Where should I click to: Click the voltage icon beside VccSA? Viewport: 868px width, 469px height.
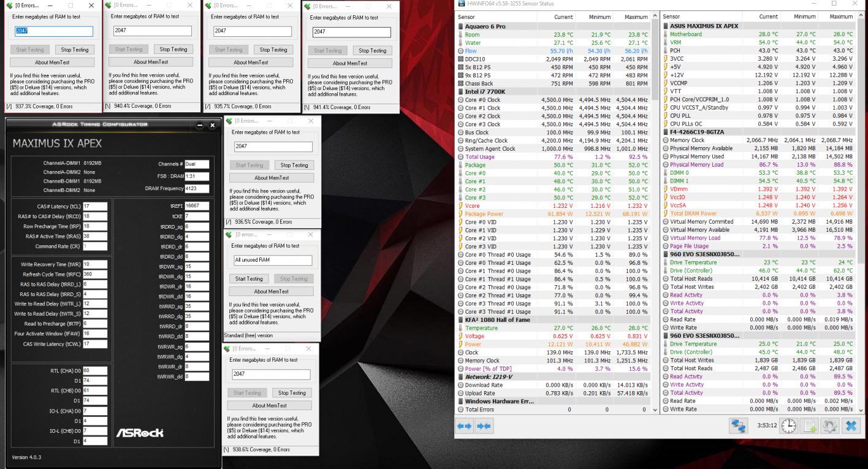pos(666,205)
